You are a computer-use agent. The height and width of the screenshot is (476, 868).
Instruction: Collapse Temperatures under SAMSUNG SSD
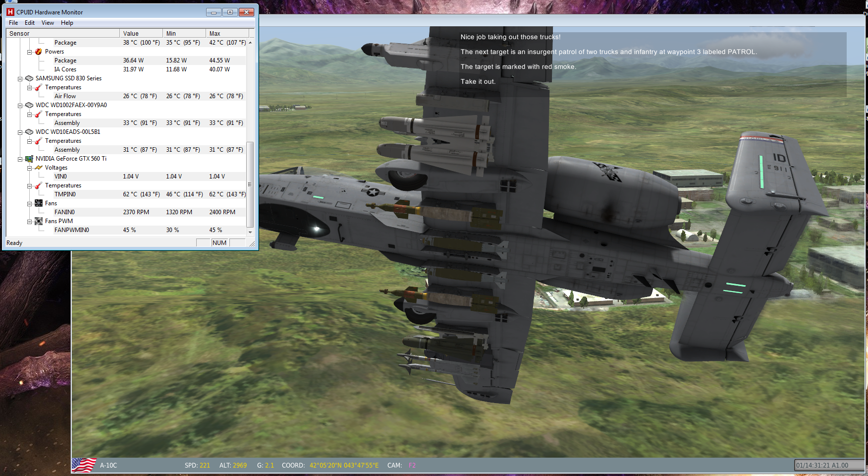click(29, 88)
